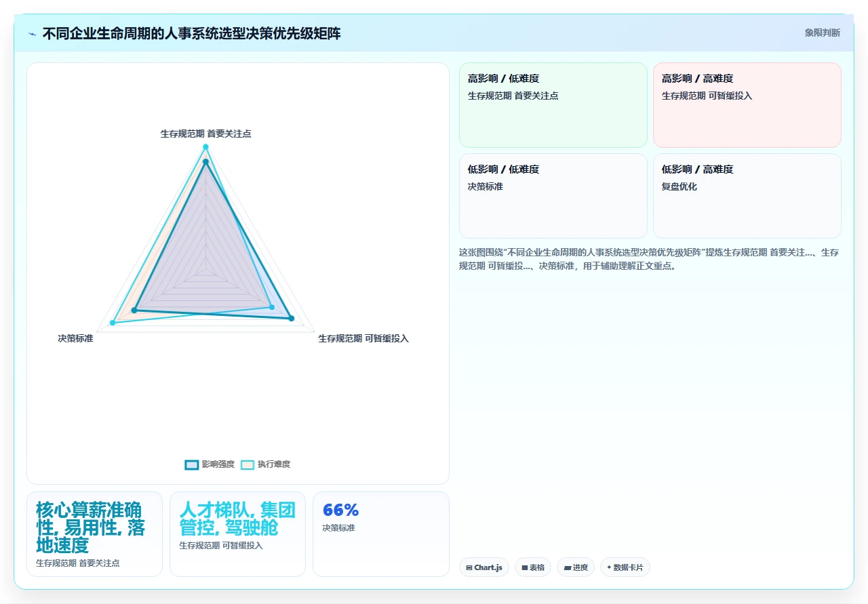Open the 高影响 / 低难度 quadrant card

[553, 105]
